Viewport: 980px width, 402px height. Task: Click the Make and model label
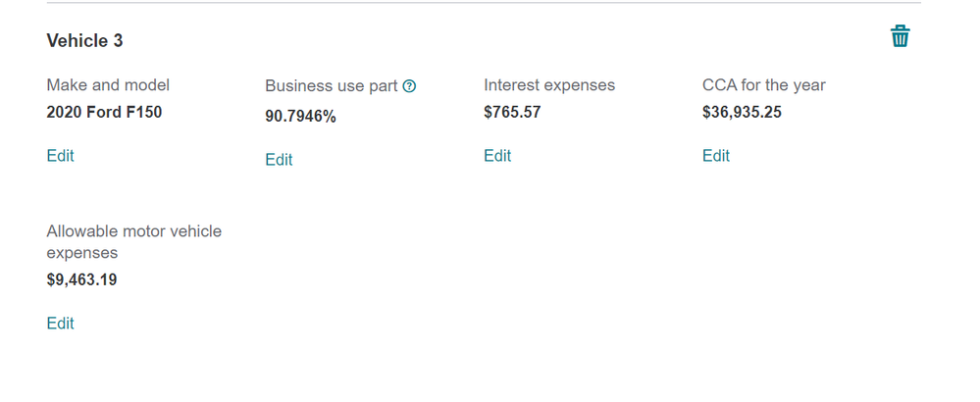point(108,85)
